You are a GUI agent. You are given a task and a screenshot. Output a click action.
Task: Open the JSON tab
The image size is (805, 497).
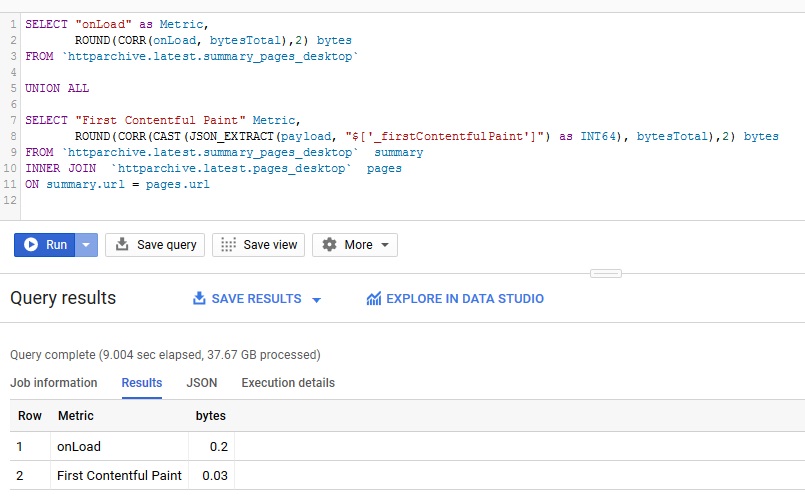point(201,383)
